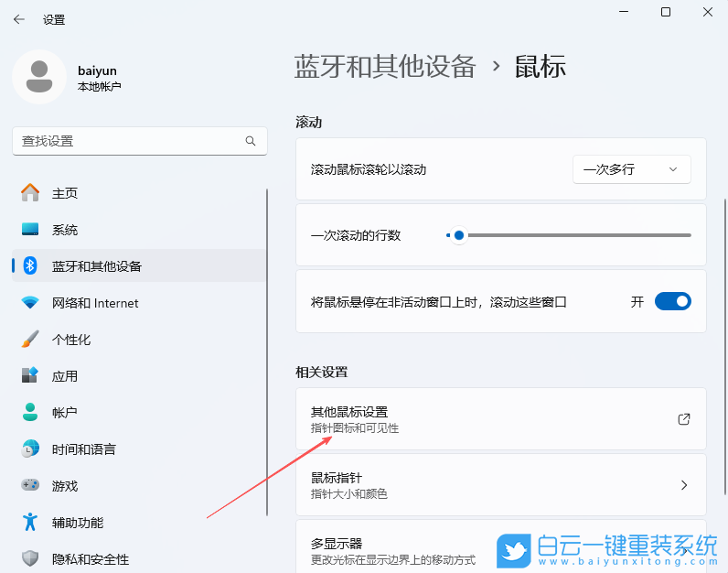Click the gamepad icon next to 游戏
728x573 pixels.
[30, 485]
